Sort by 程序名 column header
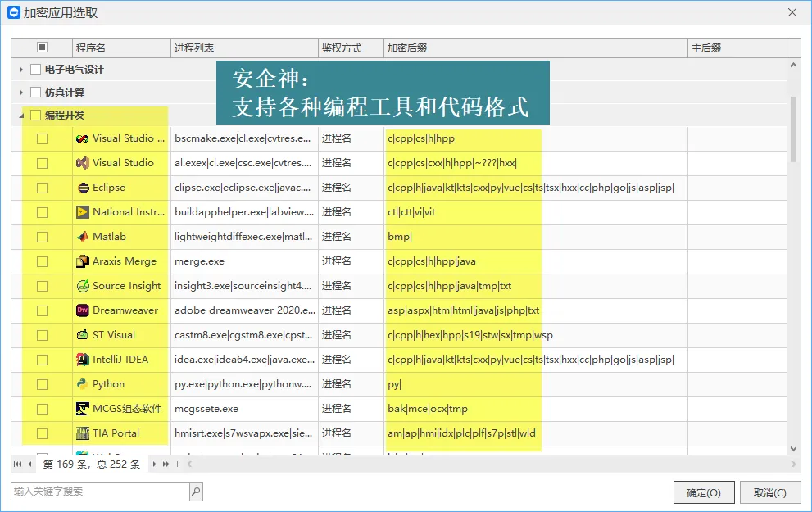Image resolution: width=812 pixels, height=512 pixels. coord(122,48)
